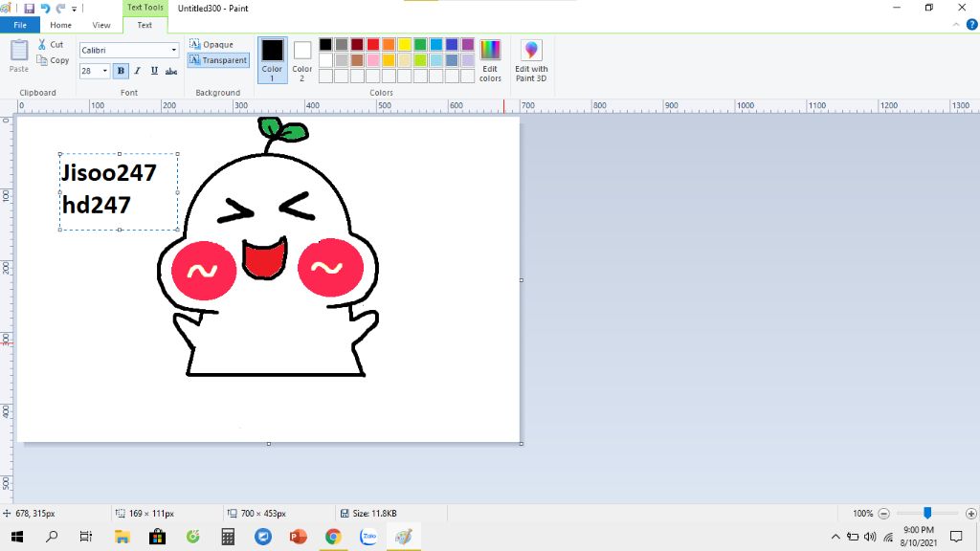
Task: Toggle italic formatting
Action: 138,71
